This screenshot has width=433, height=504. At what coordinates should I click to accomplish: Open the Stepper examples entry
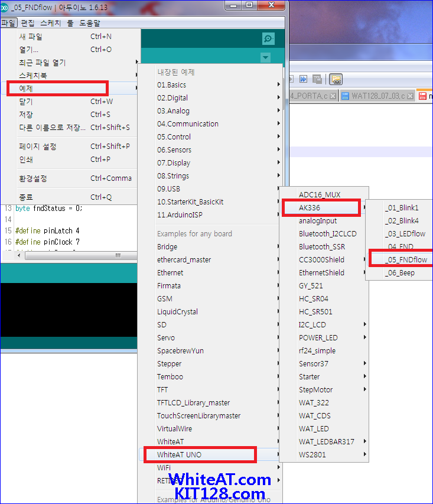click(x=210, y=364)
